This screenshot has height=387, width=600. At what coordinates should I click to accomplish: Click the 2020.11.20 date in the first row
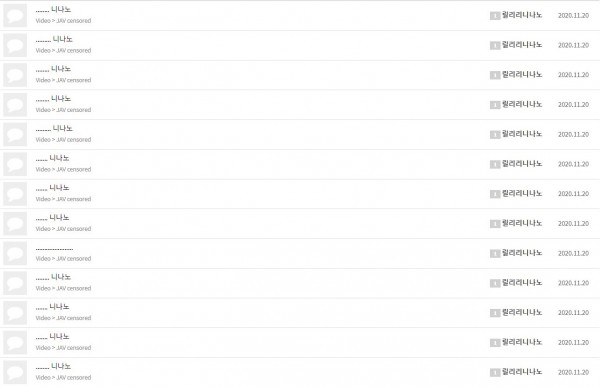573,15
